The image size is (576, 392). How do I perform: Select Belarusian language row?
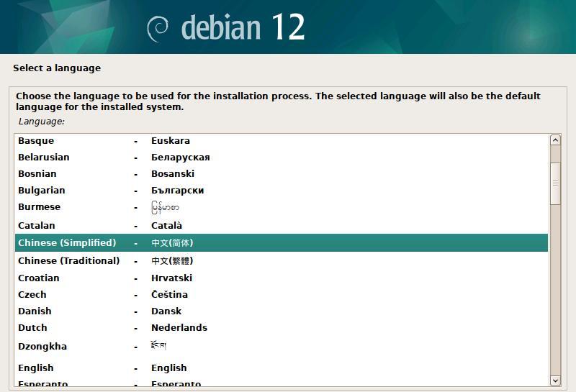[282, 158]
